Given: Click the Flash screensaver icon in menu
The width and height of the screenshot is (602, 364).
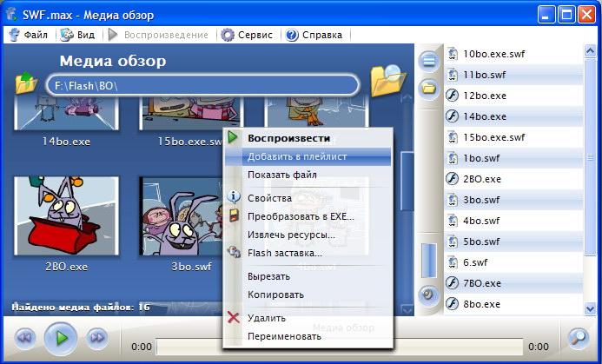Looking at the screenshot, I should coord(234,252).
